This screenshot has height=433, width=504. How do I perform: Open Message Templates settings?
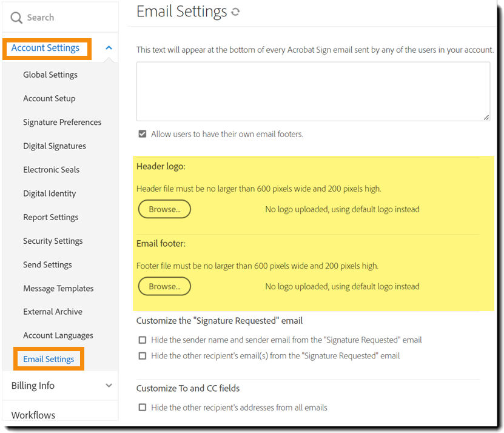point(58,288)
